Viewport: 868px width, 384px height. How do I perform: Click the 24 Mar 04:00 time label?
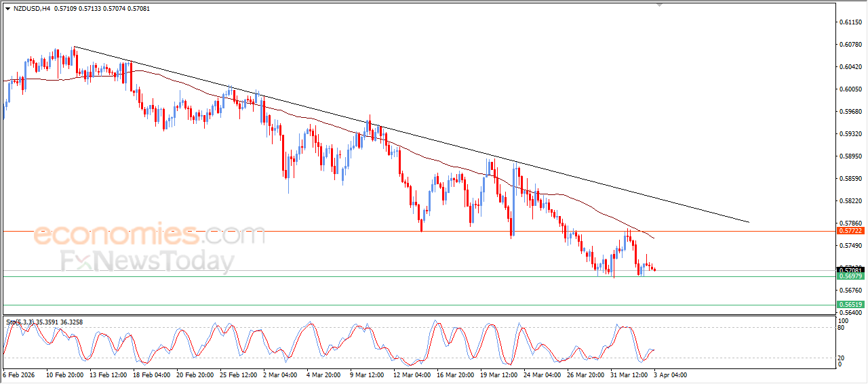(x=541, y=375)
